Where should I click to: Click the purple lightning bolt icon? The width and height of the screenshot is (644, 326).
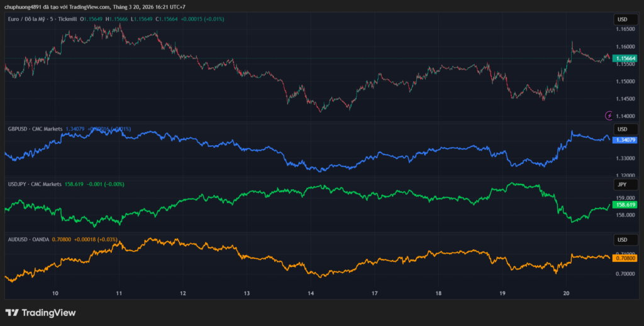pos(608,116)
